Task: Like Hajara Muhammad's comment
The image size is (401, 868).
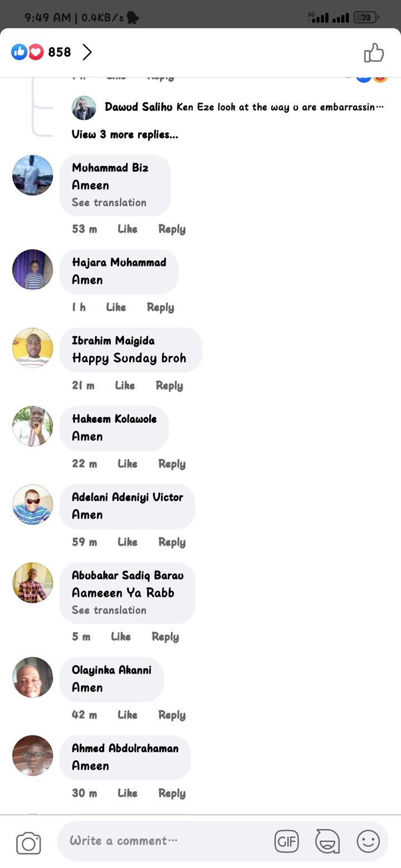Action: point(116,307)
